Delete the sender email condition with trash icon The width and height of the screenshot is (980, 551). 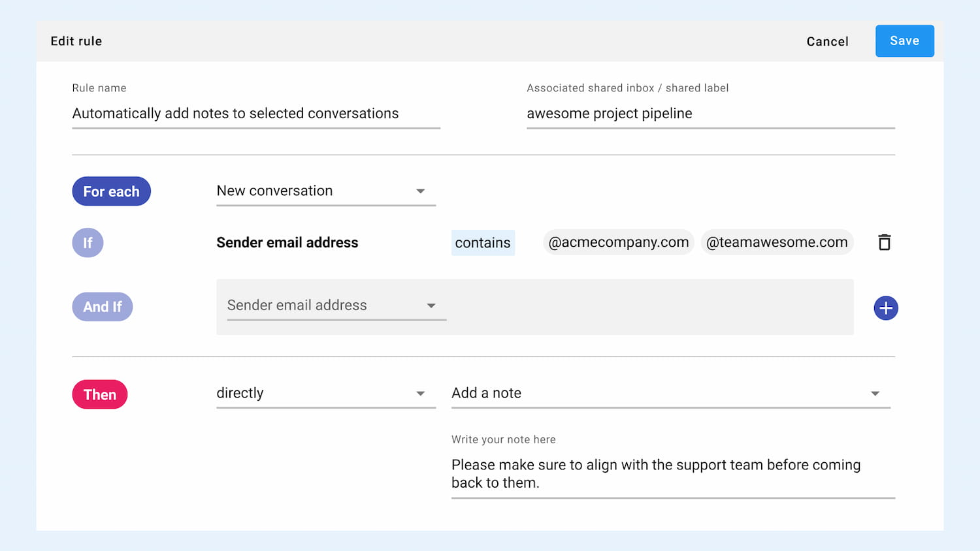coord(884,242)
